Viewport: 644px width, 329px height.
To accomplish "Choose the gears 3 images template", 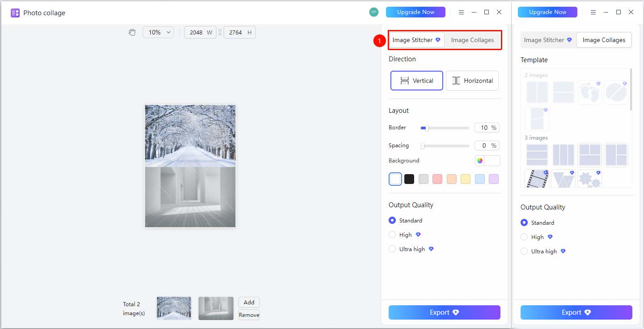I will click(589, 179).
